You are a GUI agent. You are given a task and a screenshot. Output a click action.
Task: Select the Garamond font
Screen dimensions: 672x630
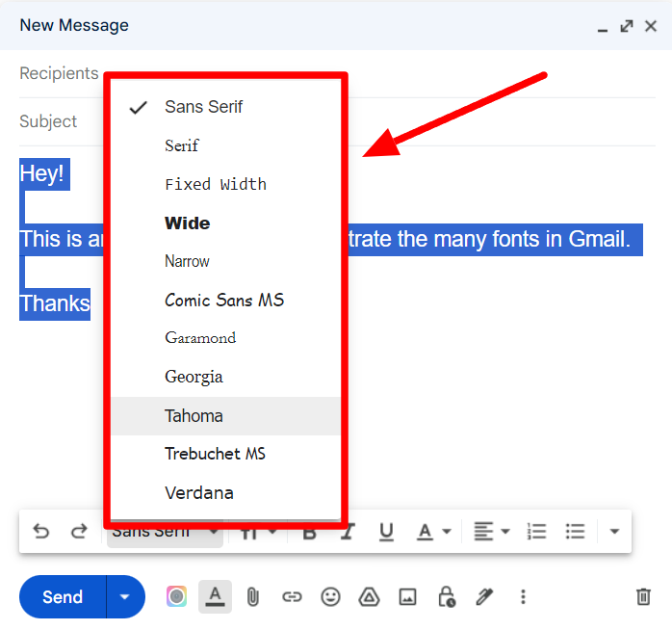(x=225, y=338)
